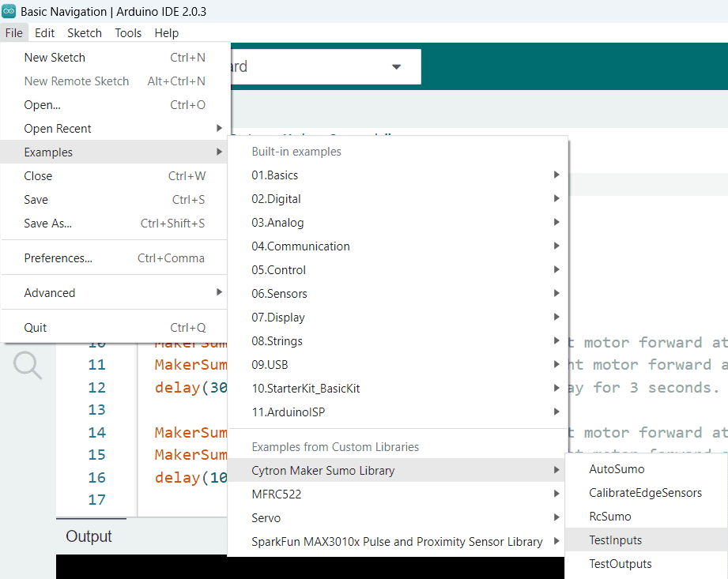Viewport: 728px width, 579px height.
Task: Switch to the Output panel tab
Action: 89,536
